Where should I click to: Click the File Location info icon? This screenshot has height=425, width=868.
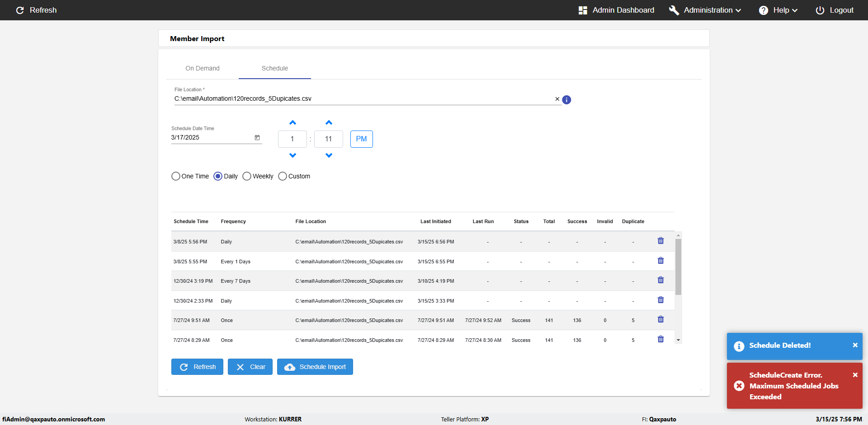[x=566, y=100]
